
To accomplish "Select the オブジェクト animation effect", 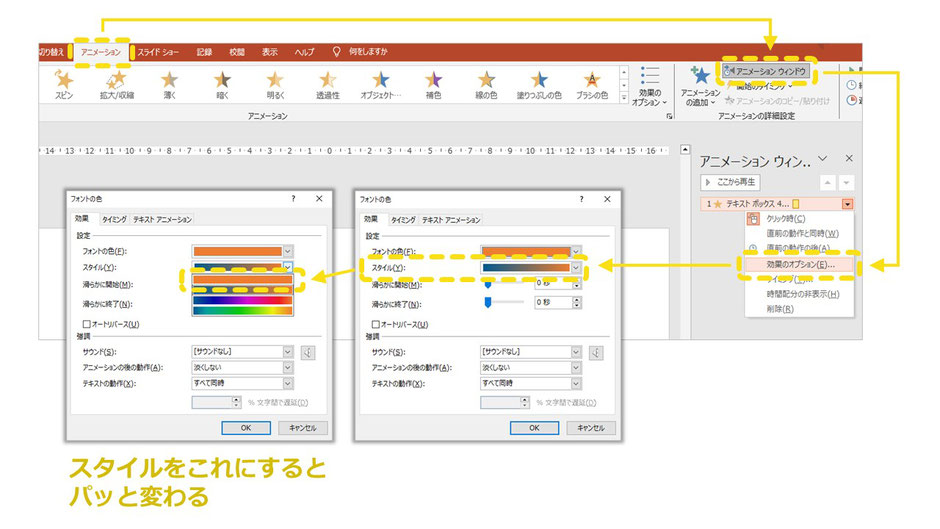I will (381, 85).
